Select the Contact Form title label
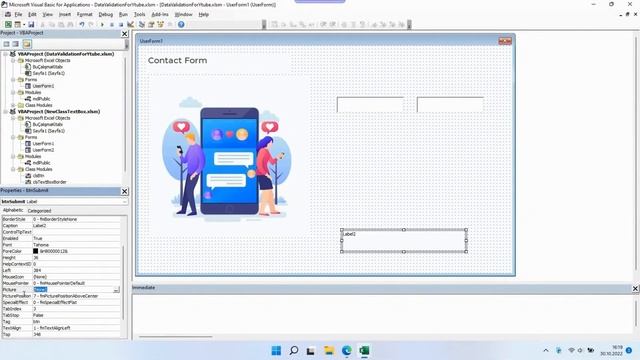The height and width of the screenshot is (360, 640). (x=177, y=60)
